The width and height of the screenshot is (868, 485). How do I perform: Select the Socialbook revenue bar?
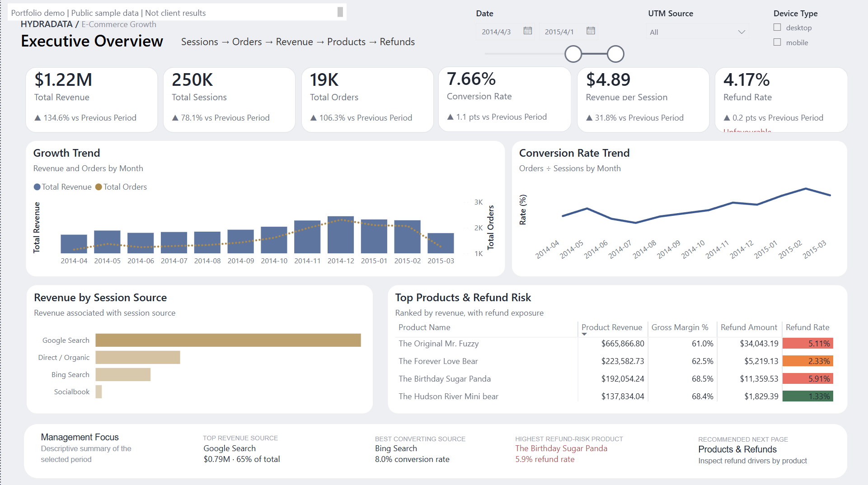point(99,392)
